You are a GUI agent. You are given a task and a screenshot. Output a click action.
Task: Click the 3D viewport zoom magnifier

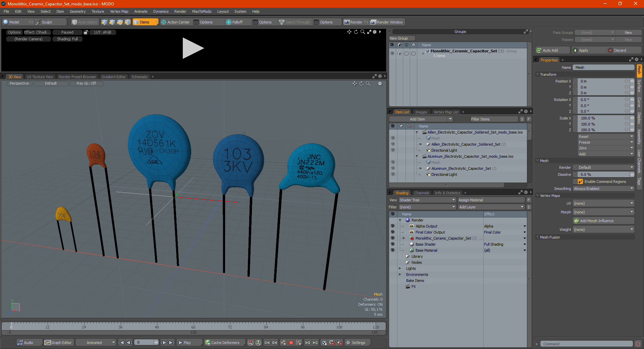(368, 84)
